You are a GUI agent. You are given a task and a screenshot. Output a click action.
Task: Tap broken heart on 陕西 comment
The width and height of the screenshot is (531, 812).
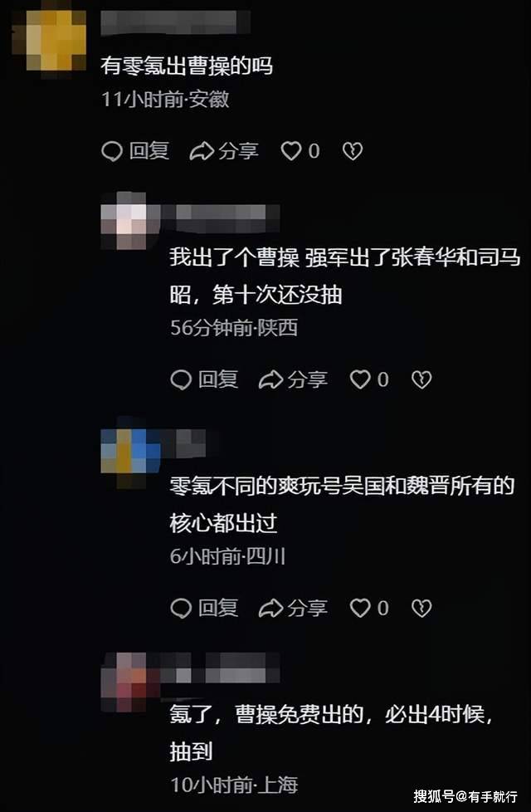click(x=421, y=379)
